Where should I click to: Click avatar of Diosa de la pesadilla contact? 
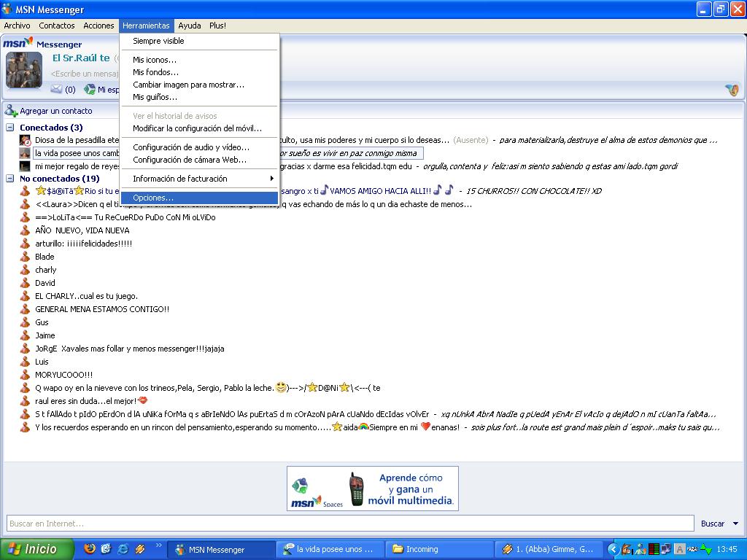coord(26,140)
